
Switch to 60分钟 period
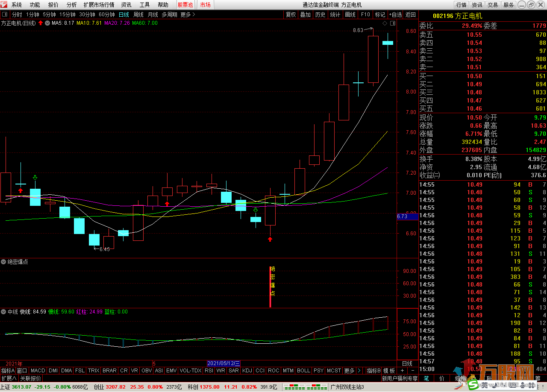(x=107, y=15)
